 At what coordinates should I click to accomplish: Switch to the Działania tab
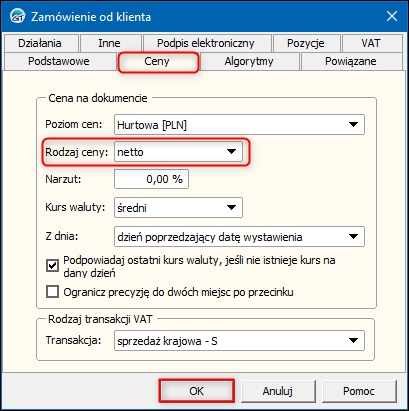coord(40,43)
